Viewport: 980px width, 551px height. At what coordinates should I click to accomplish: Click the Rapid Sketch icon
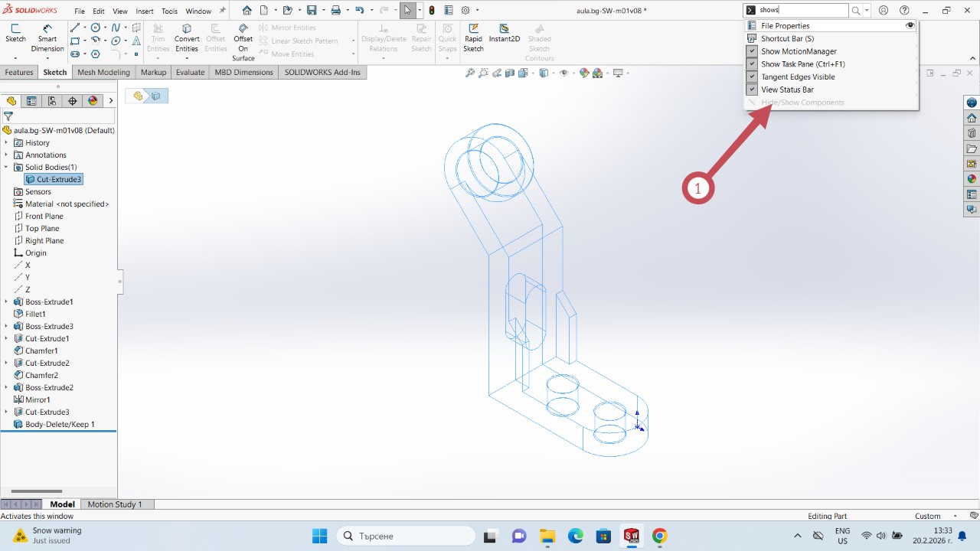[x=473, y=38]
